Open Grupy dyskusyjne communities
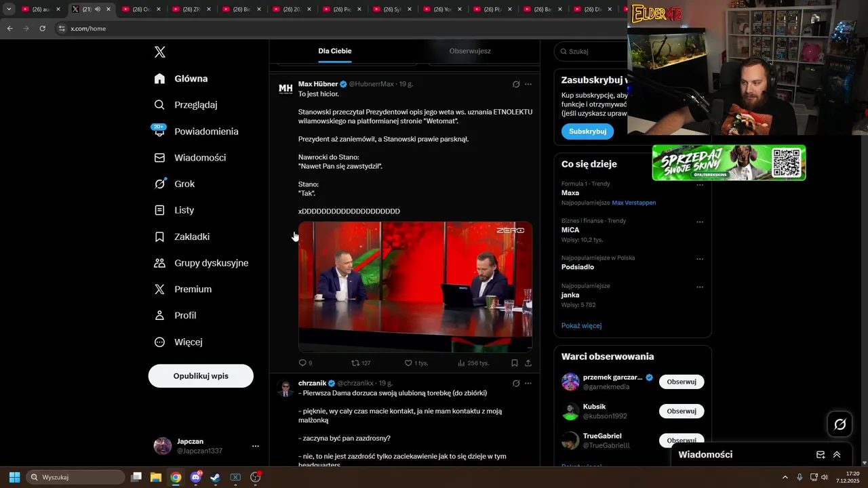 [201, 263]
